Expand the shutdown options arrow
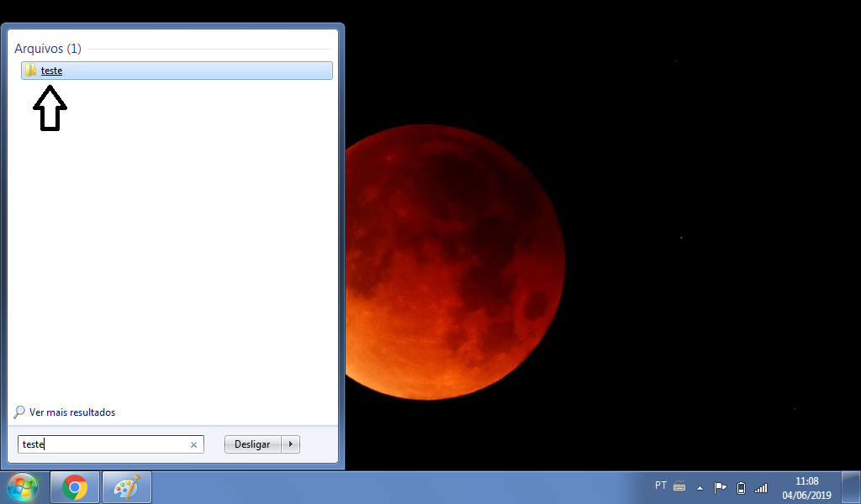This screenshot has height=504, width=861. click(290, 444)
